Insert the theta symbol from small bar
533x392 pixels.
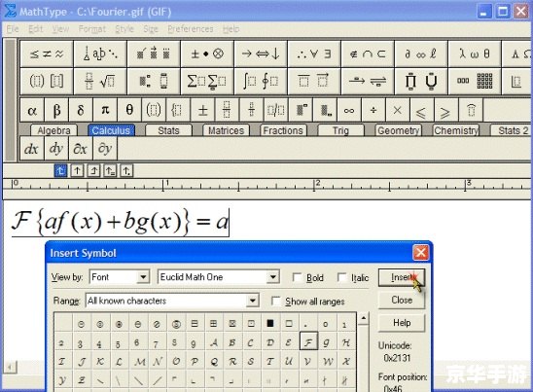(x=129, y=110)
